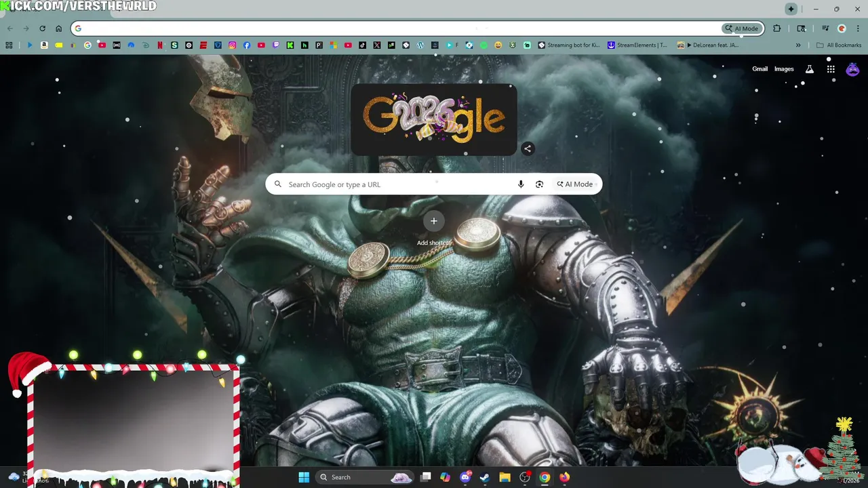868x488 pixels.
Task: Open Chrome three-dot menu
Action: click(858, 28)
